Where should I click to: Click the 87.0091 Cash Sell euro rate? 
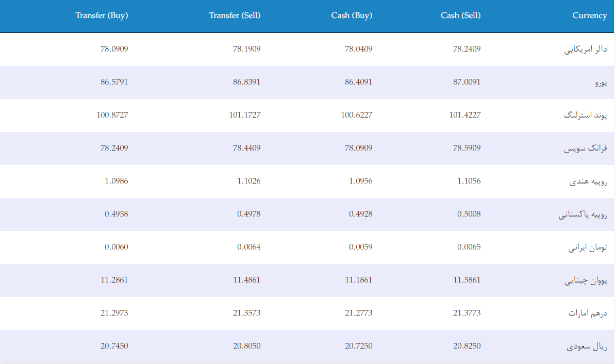[x=467, y=81]
